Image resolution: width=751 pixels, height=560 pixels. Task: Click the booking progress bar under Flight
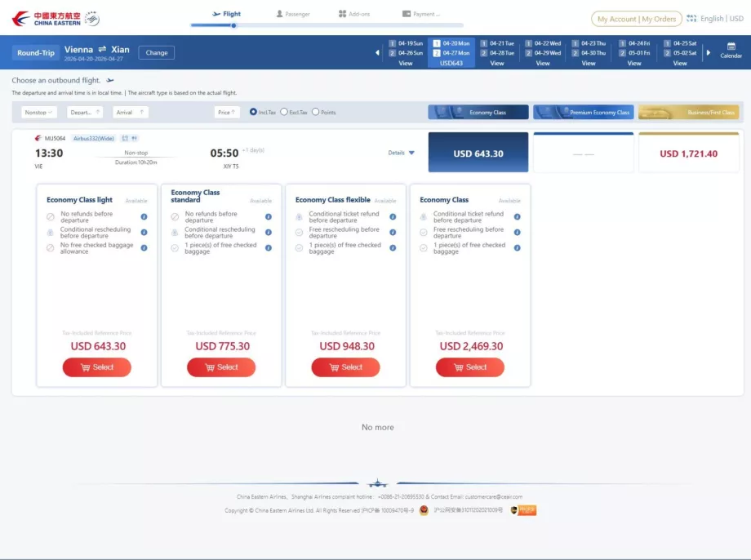tap(233, 25)
